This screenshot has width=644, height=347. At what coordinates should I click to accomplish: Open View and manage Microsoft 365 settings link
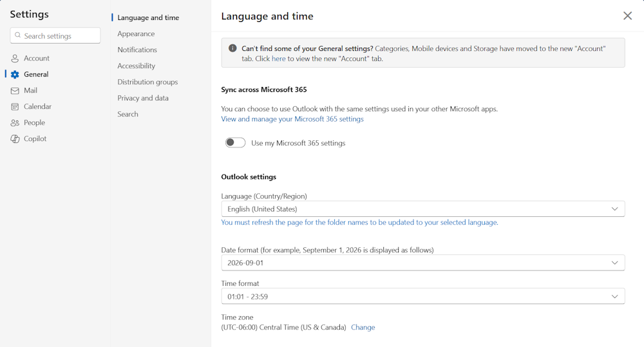click(x=292, y=118)
